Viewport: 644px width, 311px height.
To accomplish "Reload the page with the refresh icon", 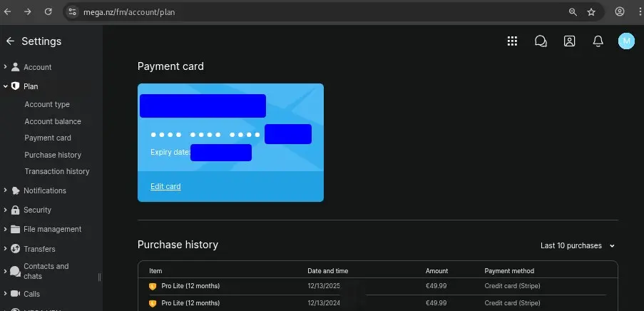I will pyautogui.click(x=48, y=12).
